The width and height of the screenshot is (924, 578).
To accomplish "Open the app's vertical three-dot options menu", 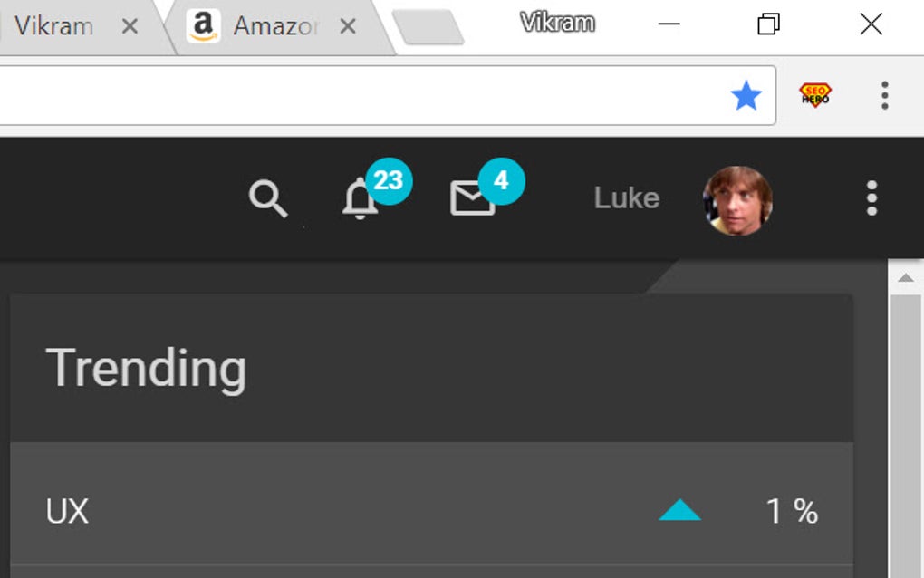I will tap(871, 199).
